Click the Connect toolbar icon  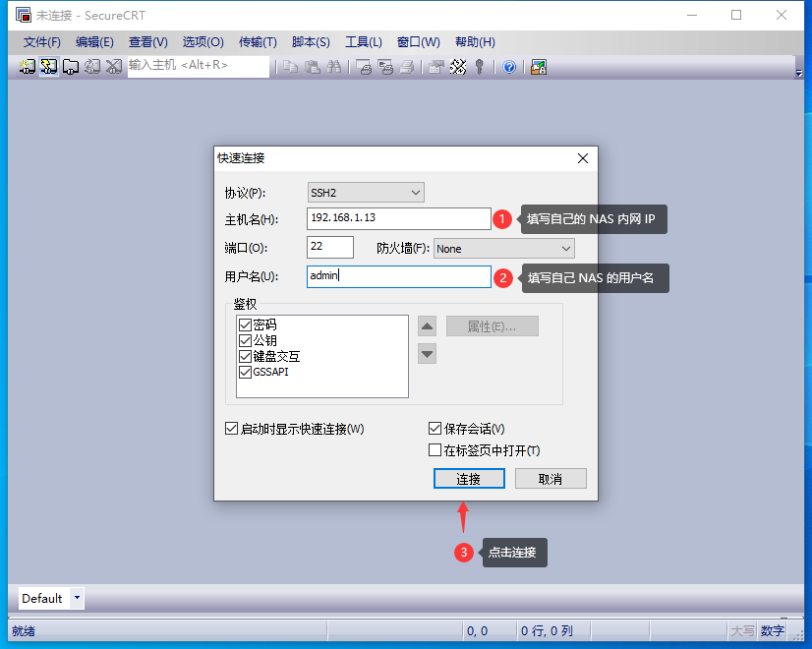(27, 67)
